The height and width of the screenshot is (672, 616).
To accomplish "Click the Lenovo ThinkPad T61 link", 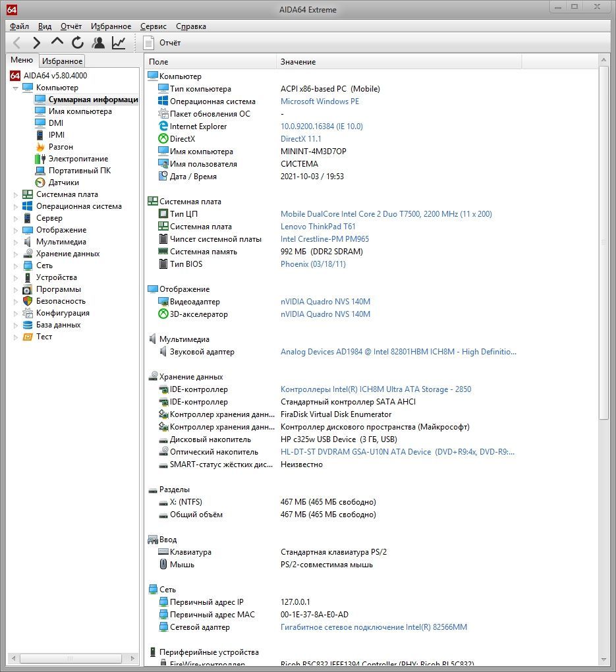I will pos(318,227).
